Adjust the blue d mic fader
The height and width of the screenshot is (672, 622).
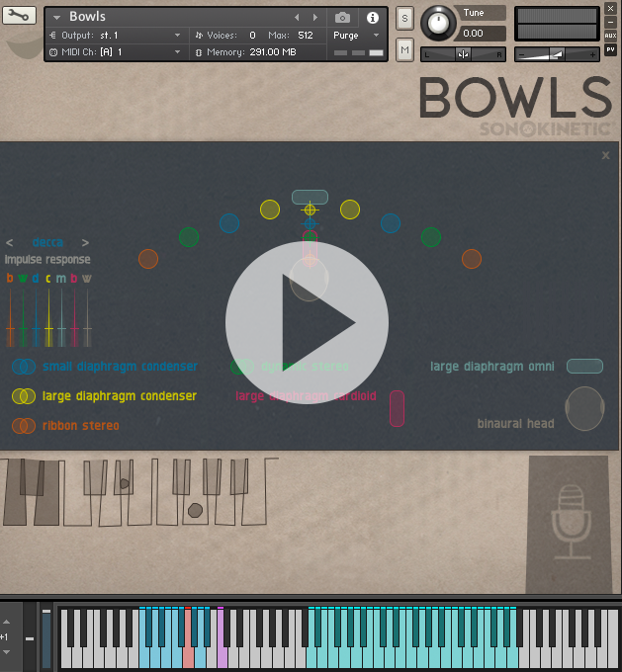[36, 328]
